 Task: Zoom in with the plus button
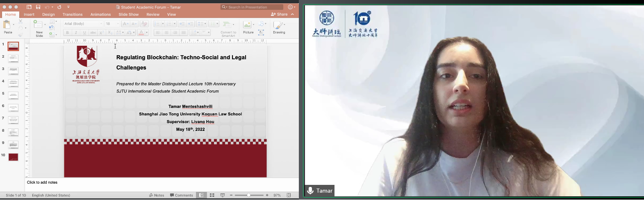pos(267,196)
